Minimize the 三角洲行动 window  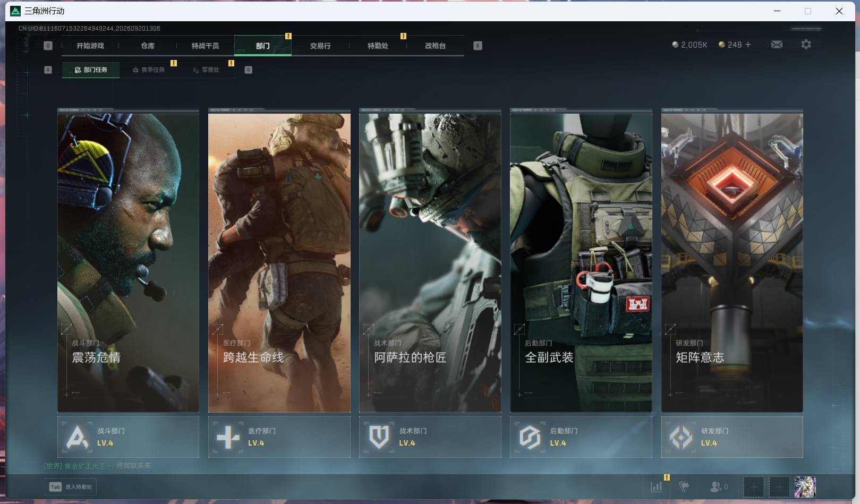tap(777, 11)
